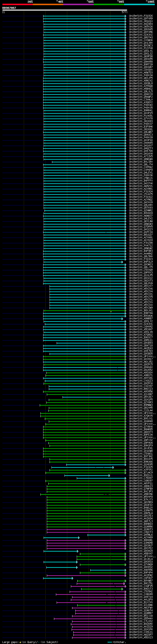Open hit UniRef100_Q9T0M9

pyautogui.click(x=141, y=19)
